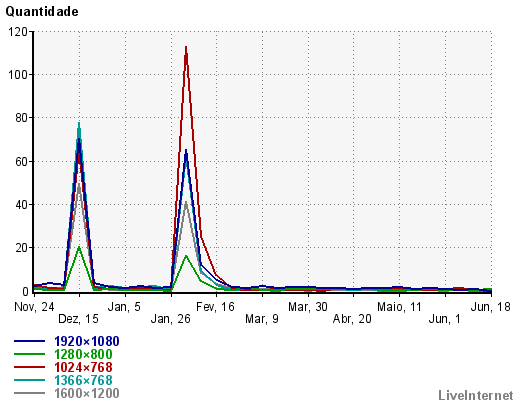Click the gray line swatch for 1600×1200
Viewport: 520px width, 405px height.
(x=29, y=393)
